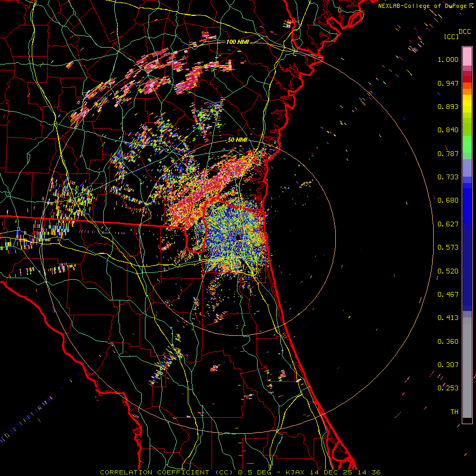Image resolution: width=476 pixels, height=476 pixels.
Task: Click the DCC label above the color scale
Action: (464, 32)
